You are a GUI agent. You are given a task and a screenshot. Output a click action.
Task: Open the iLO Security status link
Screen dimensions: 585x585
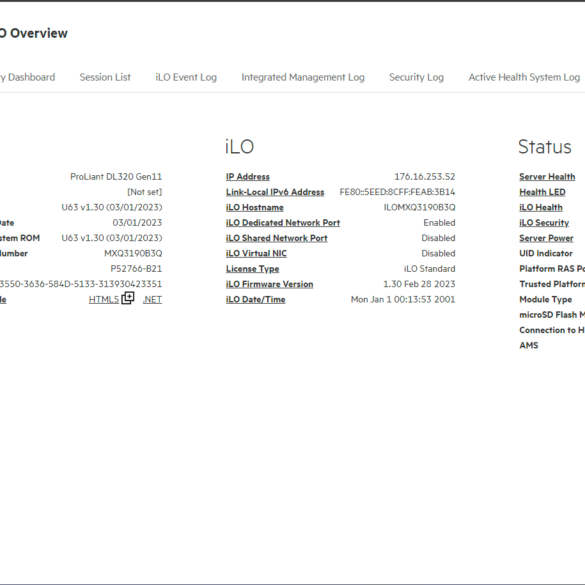(544, 223)
